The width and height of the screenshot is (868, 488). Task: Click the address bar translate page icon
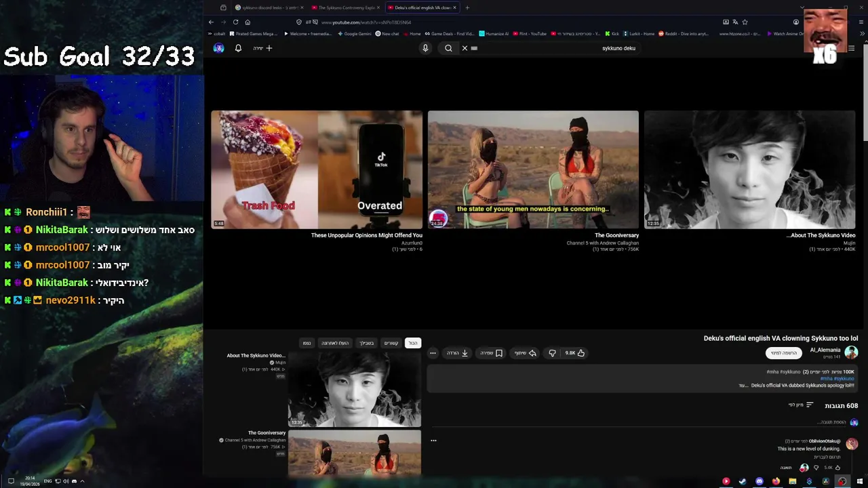[735, 22]
